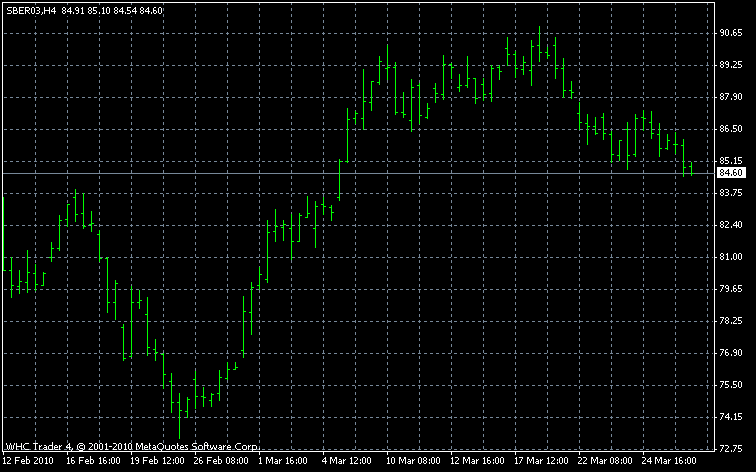This screenshot has height=472, width=756.
Task: Click the WHC Trader 4 copyright text
Action: coord(133,446)
